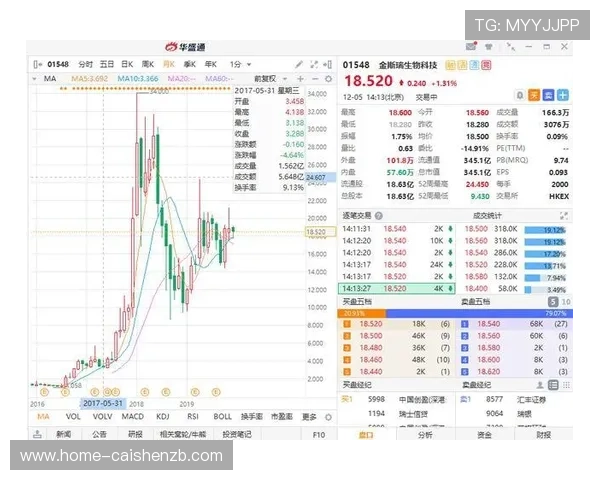The image size is (600, 480).
Task: Open the 前复权 adjustment dropdown
Action: coord(271,79)
